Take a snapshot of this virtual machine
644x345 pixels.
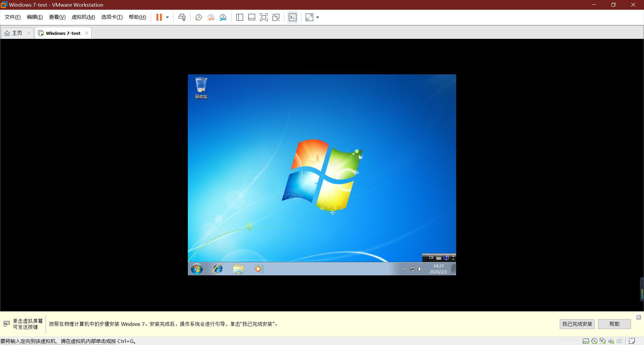click(x=198, y=17)
